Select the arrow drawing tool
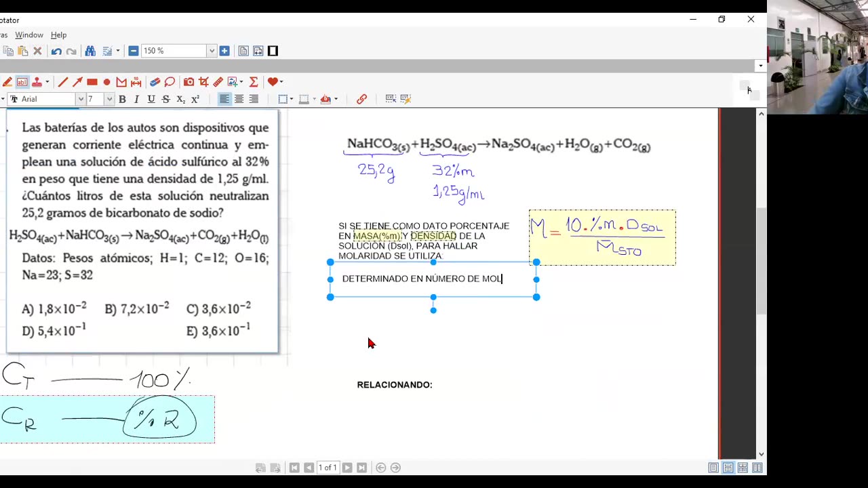The height and width of the screenshot is (488, 868). point(77,82)
